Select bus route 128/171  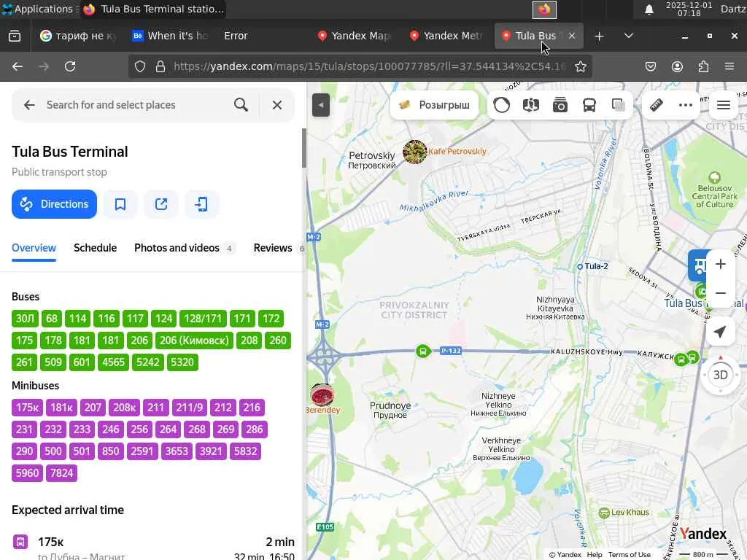[x=203, y=319]
